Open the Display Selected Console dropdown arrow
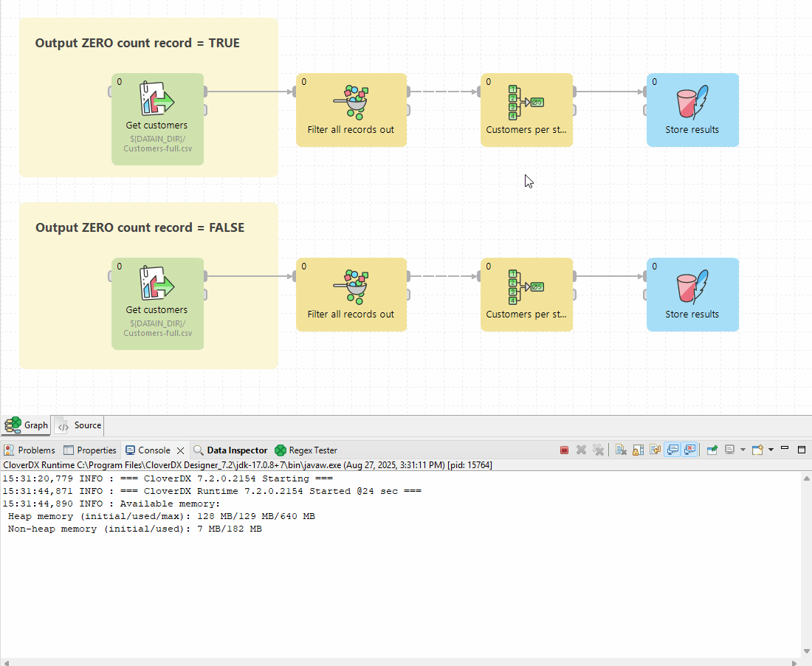 pos(743,450)
